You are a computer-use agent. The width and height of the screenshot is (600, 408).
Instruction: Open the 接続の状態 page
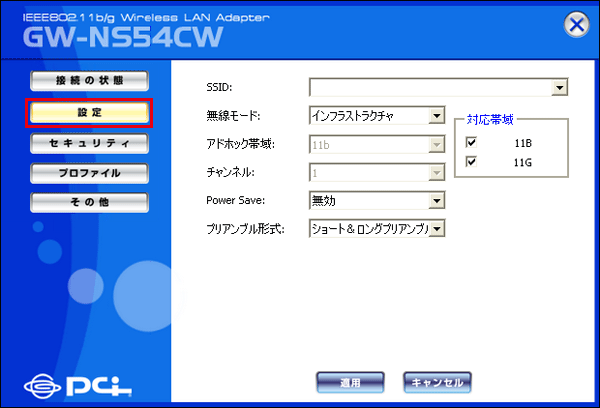[x=90, y=80]
